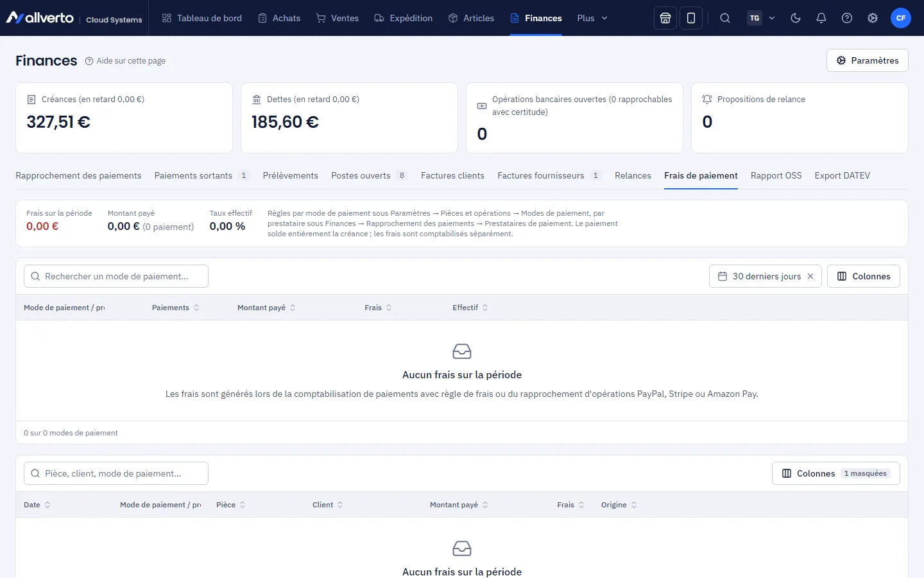This screenshot has width=924, height=578.
Task: Sort by the Effectif column
Action: click(470, 308)
